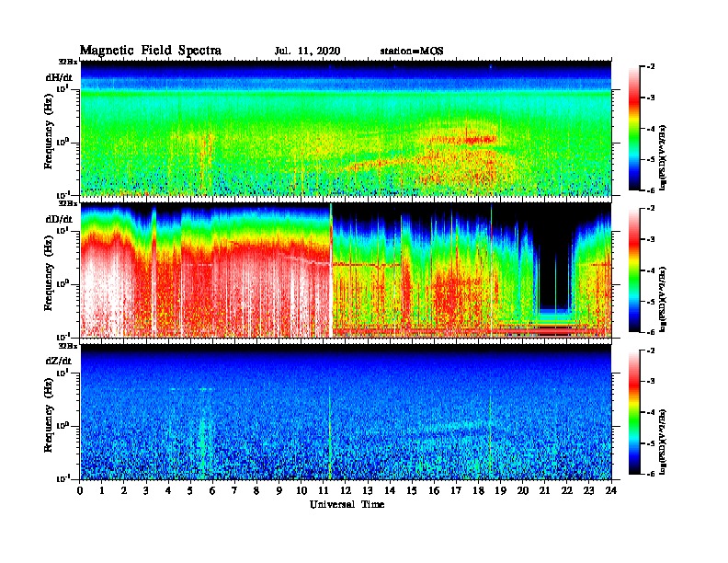Click hour "1" on the time axis
728x563 pixels.
[102, 491]
